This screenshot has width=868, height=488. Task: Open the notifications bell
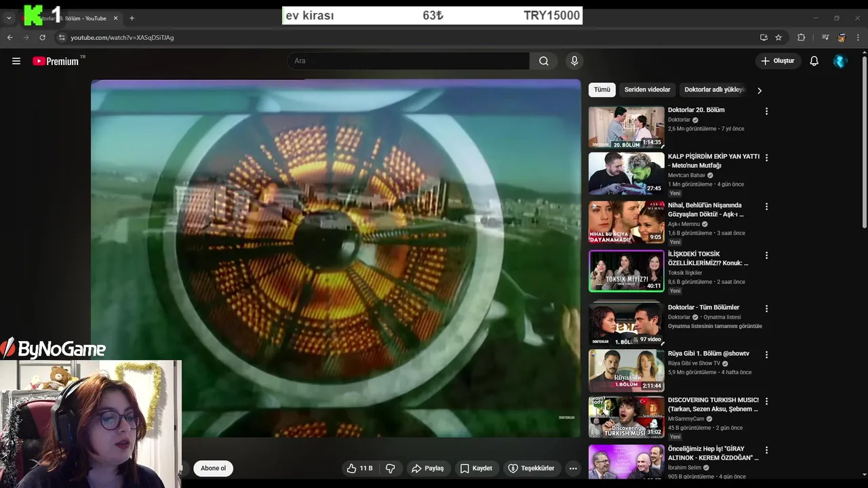[x=814, y=61]
